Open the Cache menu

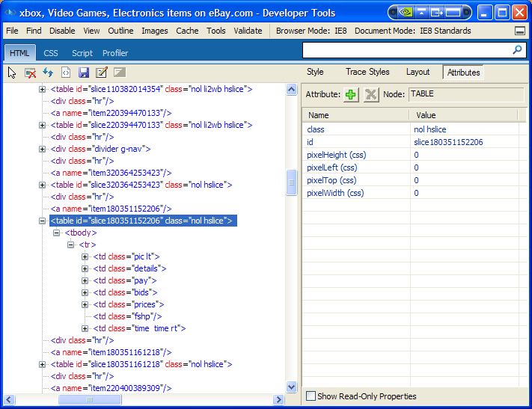click(187, 31)
